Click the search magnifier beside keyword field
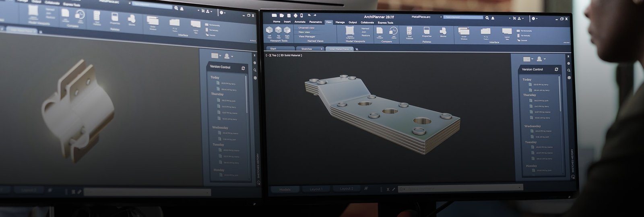644x217 pixels. click(x=487, y=18)
